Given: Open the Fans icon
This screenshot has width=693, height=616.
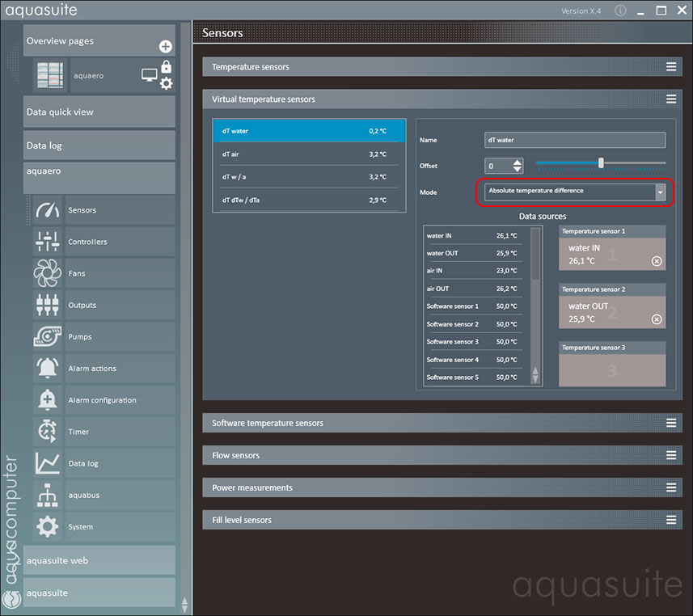Looking at the screenshot, I should tap(48, 273).
